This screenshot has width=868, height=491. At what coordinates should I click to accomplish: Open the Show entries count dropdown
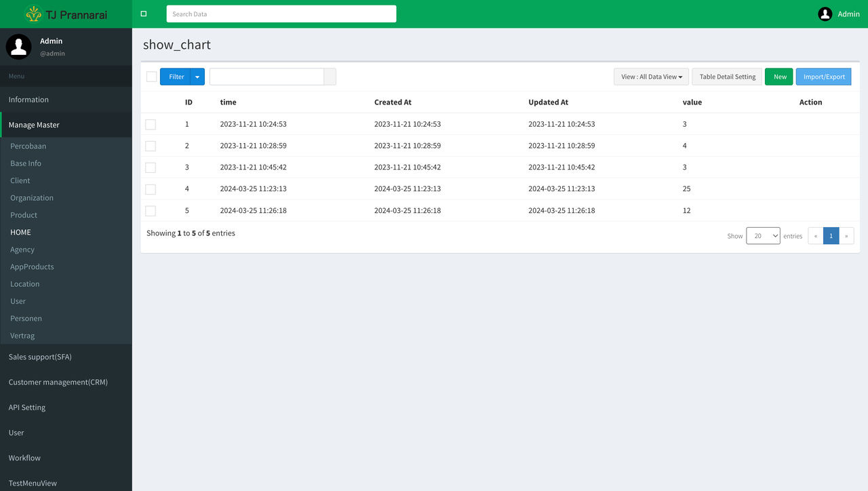pyautogui.click(x=763, y=236)
